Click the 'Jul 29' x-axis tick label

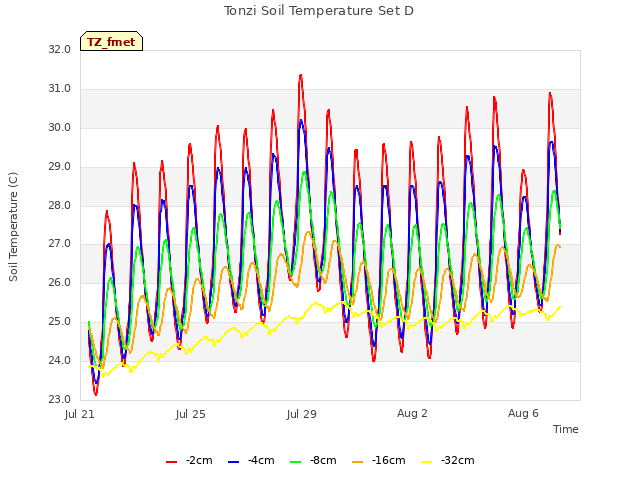302,414
